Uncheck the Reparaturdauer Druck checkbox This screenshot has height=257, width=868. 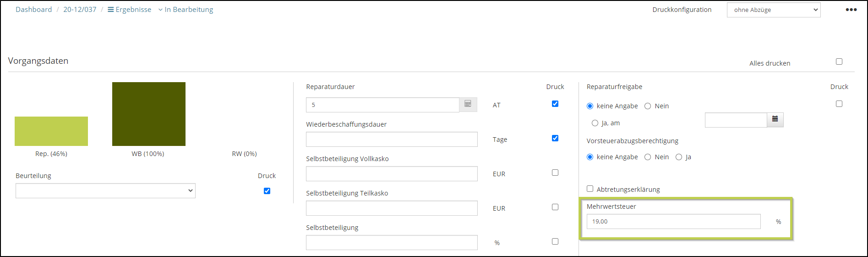tap(555, 104)
